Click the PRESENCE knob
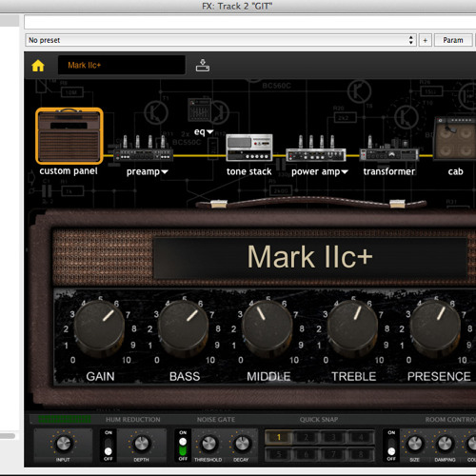The height and width of the screenshot is (476, 476). pyautogui.click(x=435, y=327)
